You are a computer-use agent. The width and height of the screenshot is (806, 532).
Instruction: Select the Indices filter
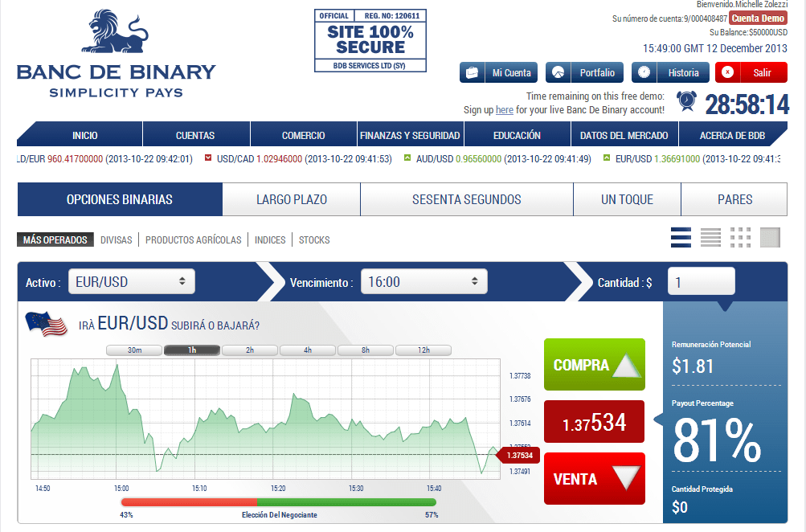point(270,240)
